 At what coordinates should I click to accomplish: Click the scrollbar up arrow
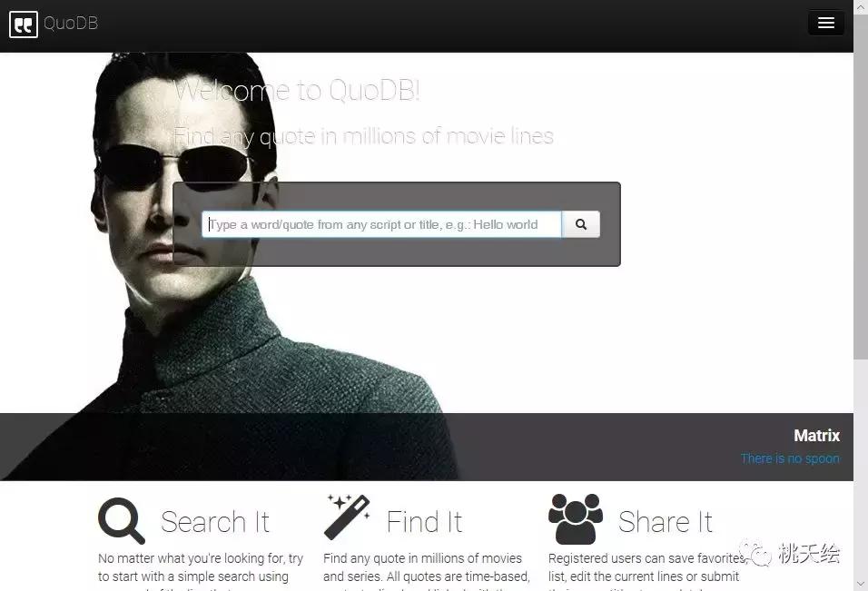click(x=861, y=6)
